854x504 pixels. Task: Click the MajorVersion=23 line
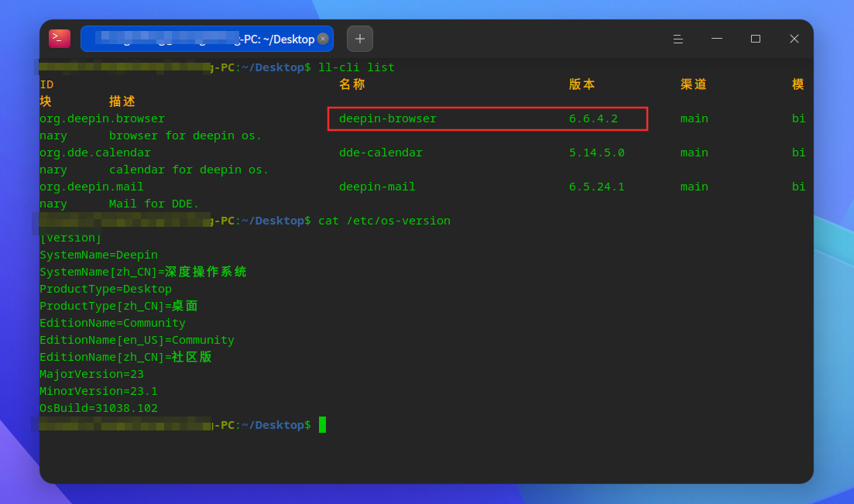pos(92,374)
